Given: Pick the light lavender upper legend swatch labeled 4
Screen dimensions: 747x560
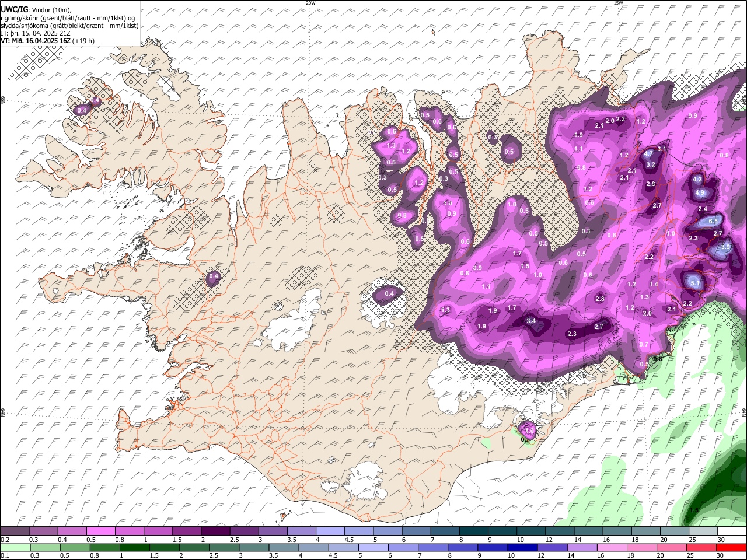Looking at the screenshot, I should (329, 531).
